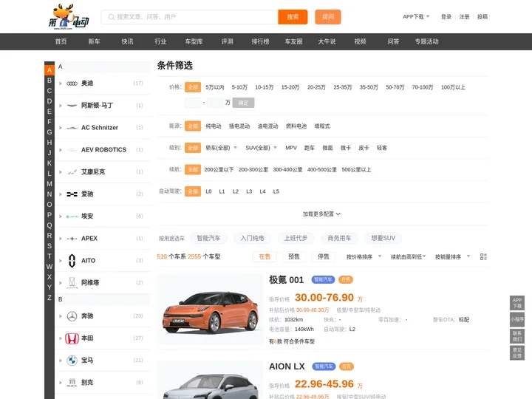Click the site logo at top left

(69, 16)
